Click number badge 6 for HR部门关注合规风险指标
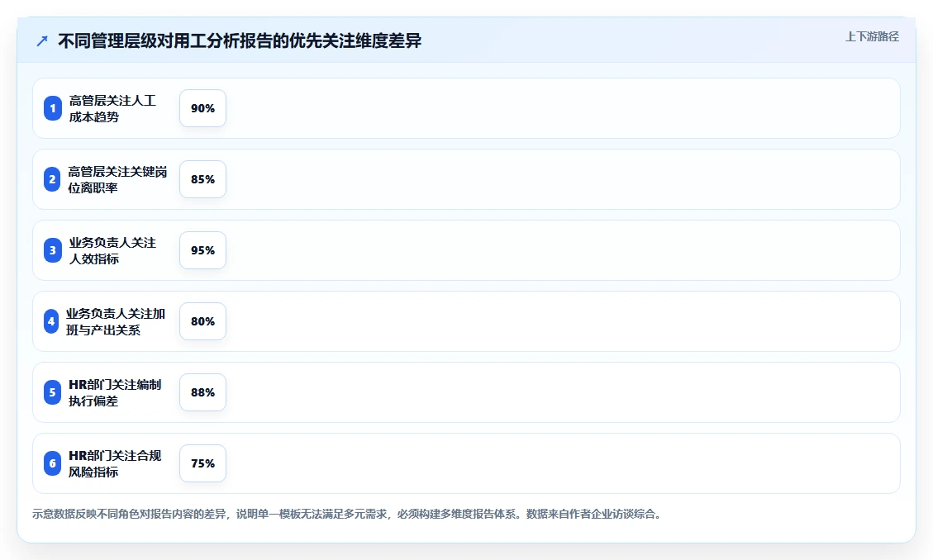Screen dimensions: 933x560 [x=52, y=463]
